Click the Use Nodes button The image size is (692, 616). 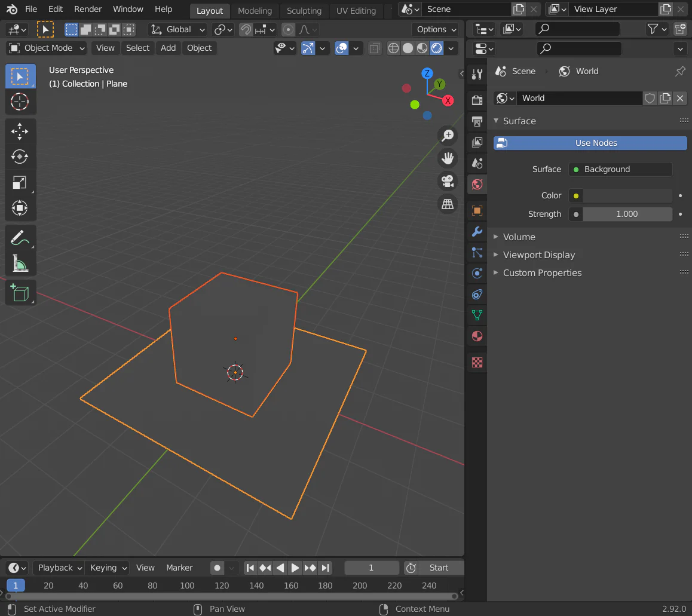point(590,143)
